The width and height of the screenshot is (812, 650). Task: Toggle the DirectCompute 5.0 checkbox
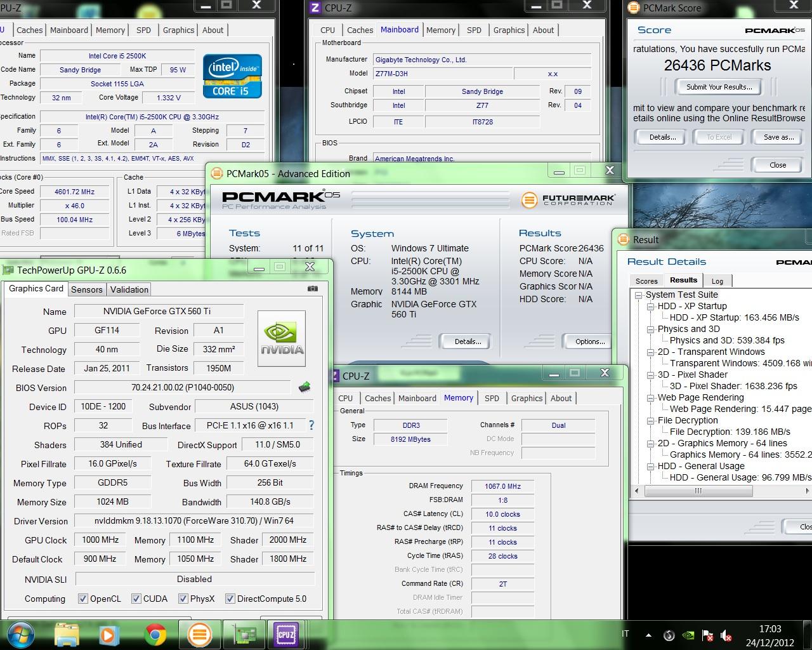(230, 599)
